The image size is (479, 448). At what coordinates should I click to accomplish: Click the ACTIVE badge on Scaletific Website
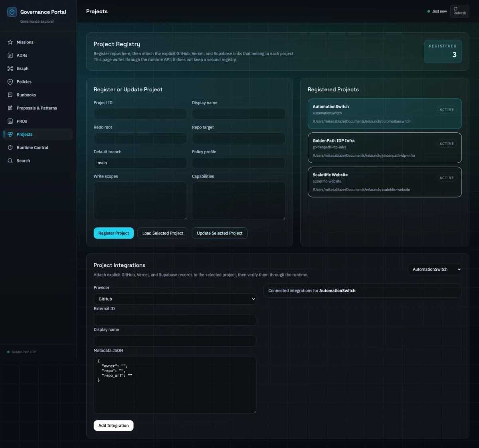[x=447, y=178]
